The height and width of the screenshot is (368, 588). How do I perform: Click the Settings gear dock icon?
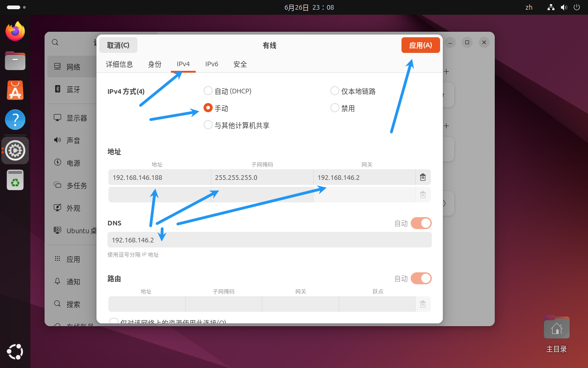15,150
